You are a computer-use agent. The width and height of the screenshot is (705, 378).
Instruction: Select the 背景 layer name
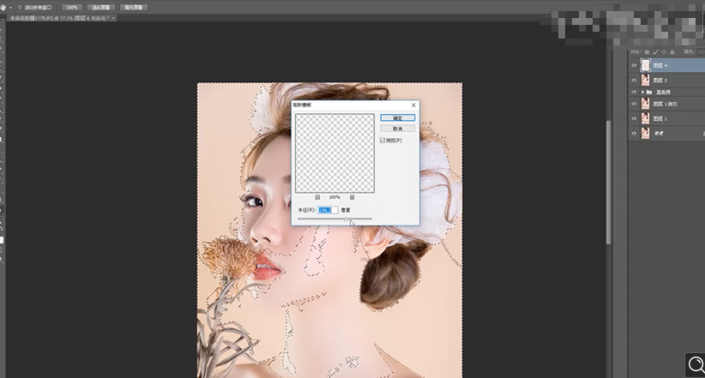tap(659, 133)
